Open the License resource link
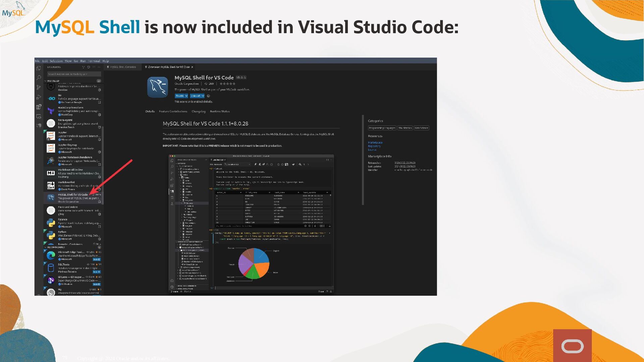 pos(372,150)
